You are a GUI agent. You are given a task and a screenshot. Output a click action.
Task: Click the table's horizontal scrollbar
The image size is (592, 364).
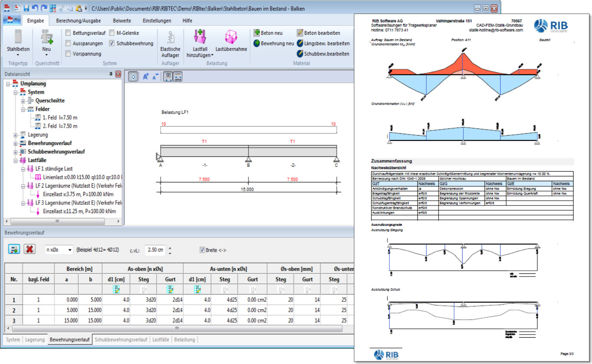tap(177, 328)
